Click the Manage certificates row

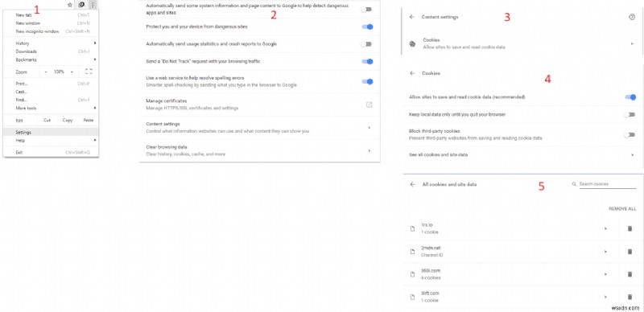[259, 105]
